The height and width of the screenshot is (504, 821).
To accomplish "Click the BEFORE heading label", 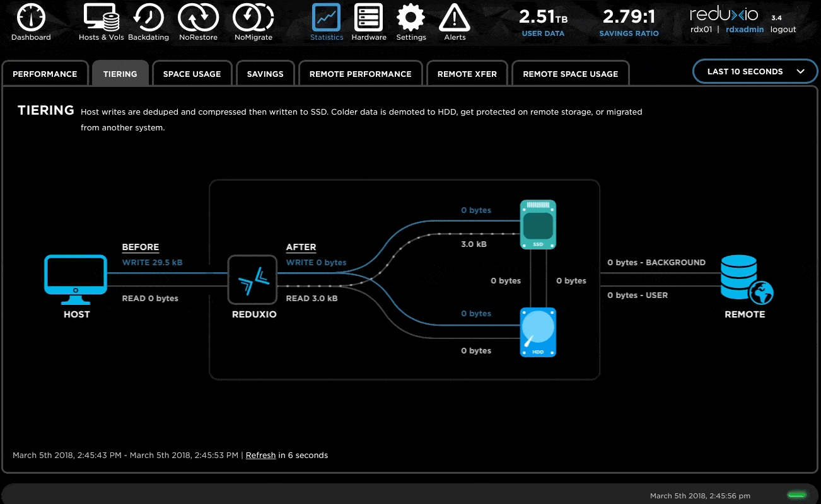I will [141, 247].
